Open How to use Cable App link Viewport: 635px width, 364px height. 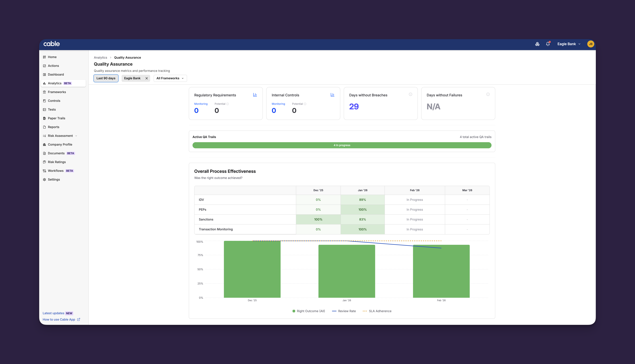61,319
